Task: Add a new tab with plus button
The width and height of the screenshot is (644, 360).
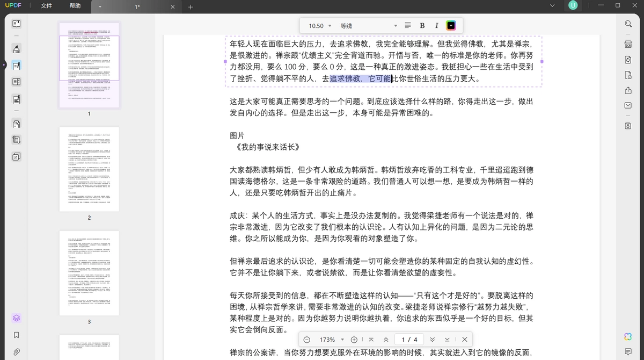Action: 191,7
